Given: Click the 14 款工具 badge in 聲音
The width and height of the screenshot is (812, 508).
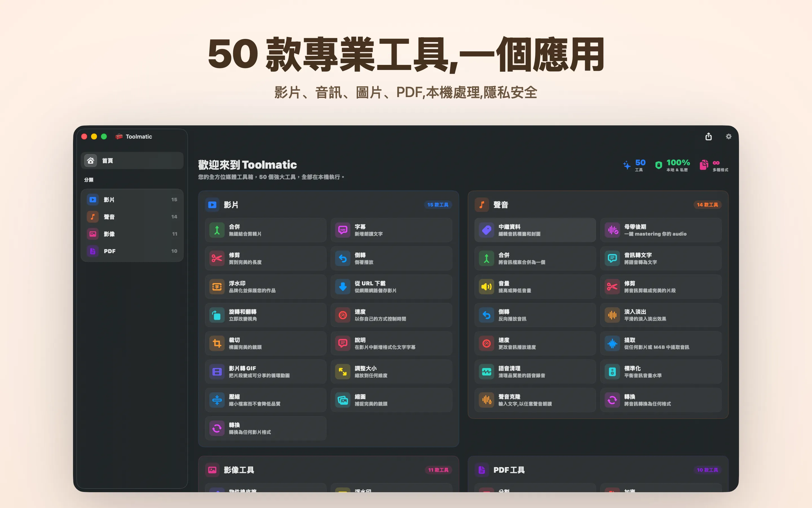Looking at the screenshot, I should point(707,205).
